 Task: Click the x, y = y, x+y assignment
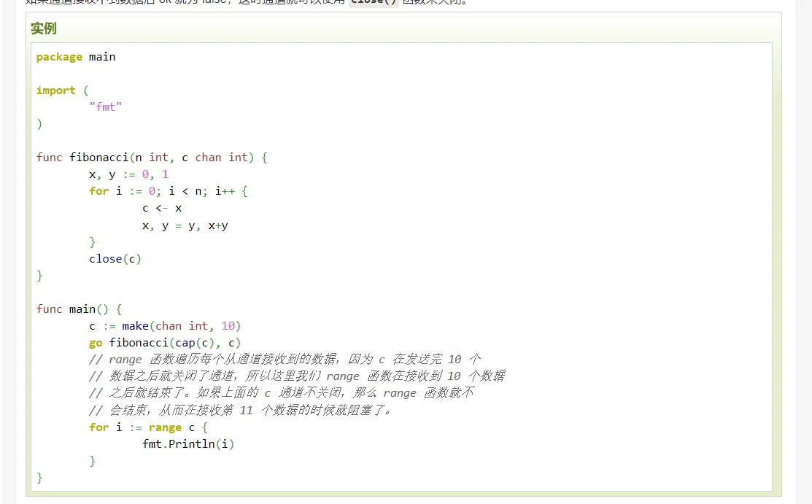185,225
